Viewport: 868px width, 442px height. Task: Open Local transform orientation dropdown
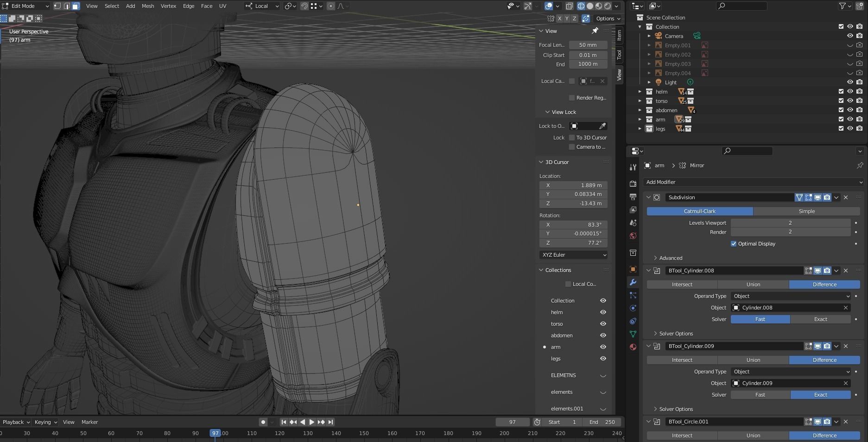click(x=262, y=6)
